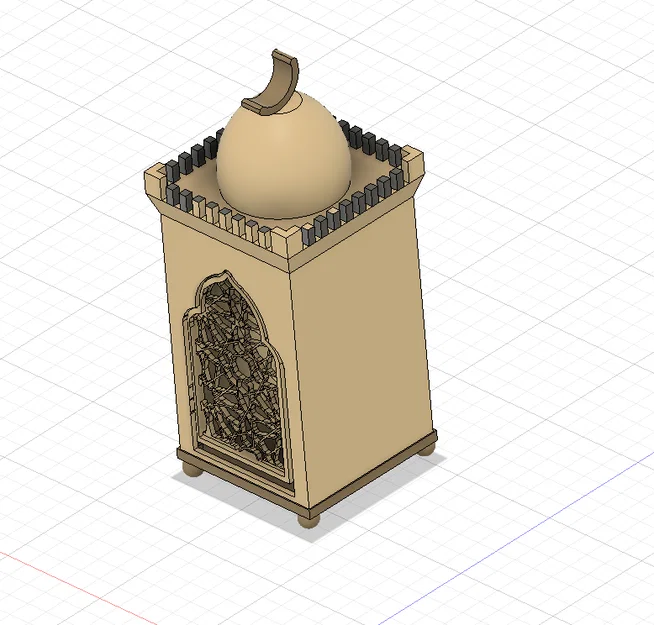Select the spherical foot under the nearest corner

309,522
